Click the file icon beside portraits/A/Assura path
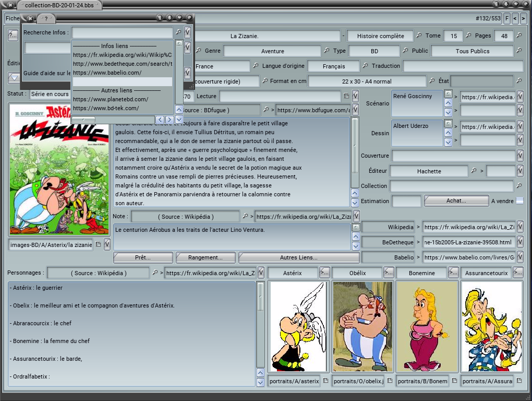The width and height of the screenshot is (532, 401). tap(519, 381)
